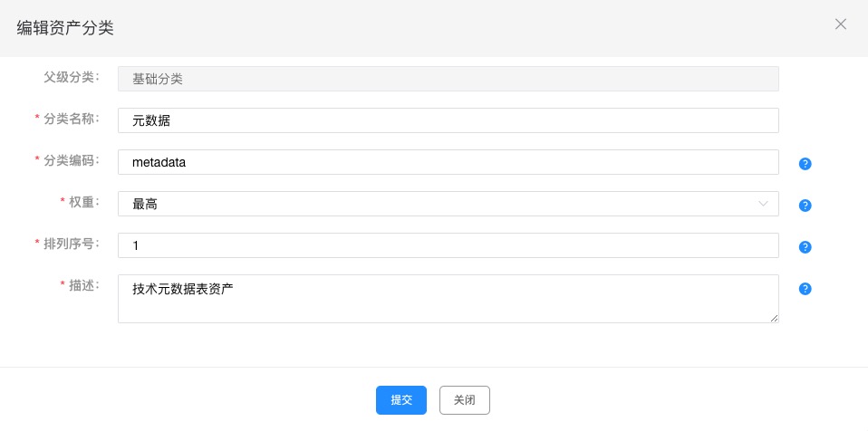868x431 pixels.
Task: Click the 分类编码 field with metadata
Action: pos(448,162)
